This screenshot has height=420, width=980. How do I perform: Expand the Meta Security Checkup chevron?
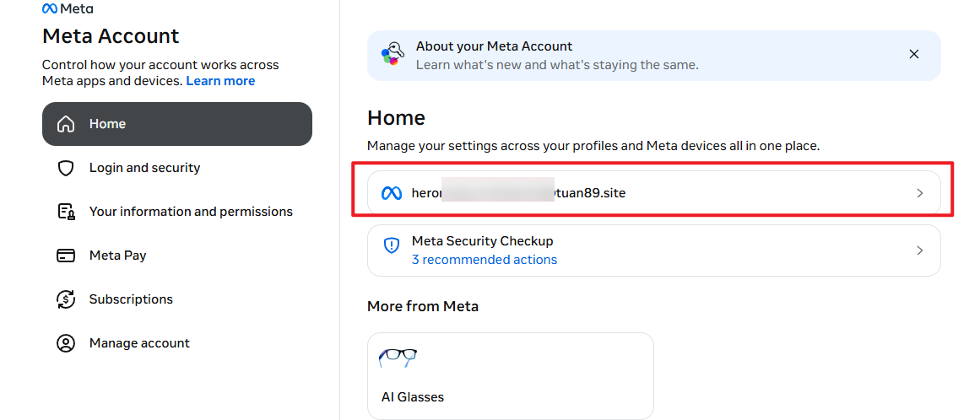(919, 250)
